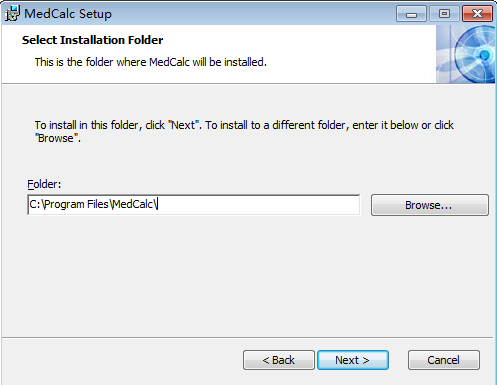Click the blue disc banner graphic
Image resolution: width=497 pixels, height=385 pixels.
[466, 54]
